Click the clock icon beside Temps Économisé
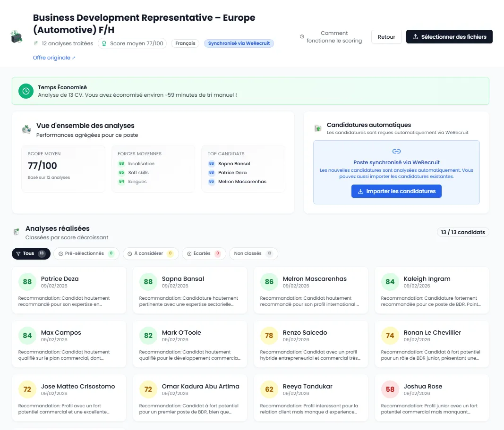 [26, 91]
